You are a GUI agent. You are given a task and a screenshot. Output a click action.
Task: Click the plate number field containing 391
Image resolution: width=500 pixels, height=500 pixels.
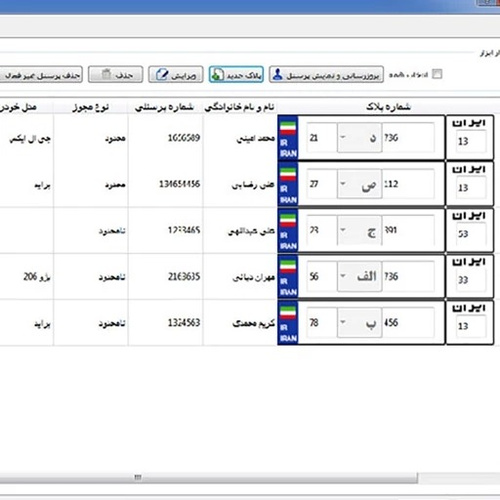(408, 230)
